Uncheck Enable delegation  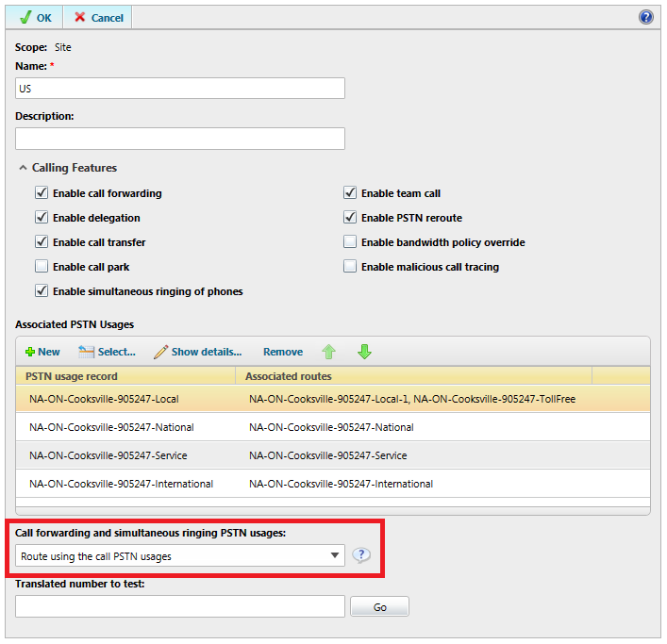[42, 218]
